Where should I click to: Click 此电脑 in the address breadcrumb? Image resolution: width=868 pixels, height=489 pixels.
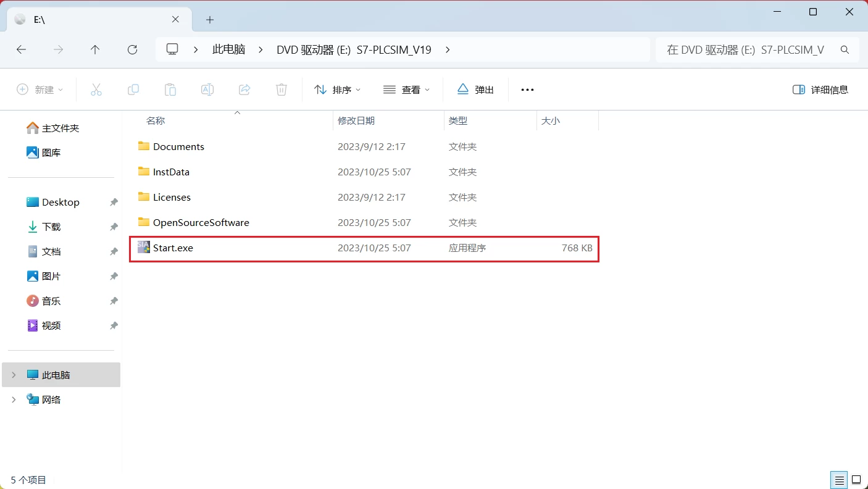229,49
